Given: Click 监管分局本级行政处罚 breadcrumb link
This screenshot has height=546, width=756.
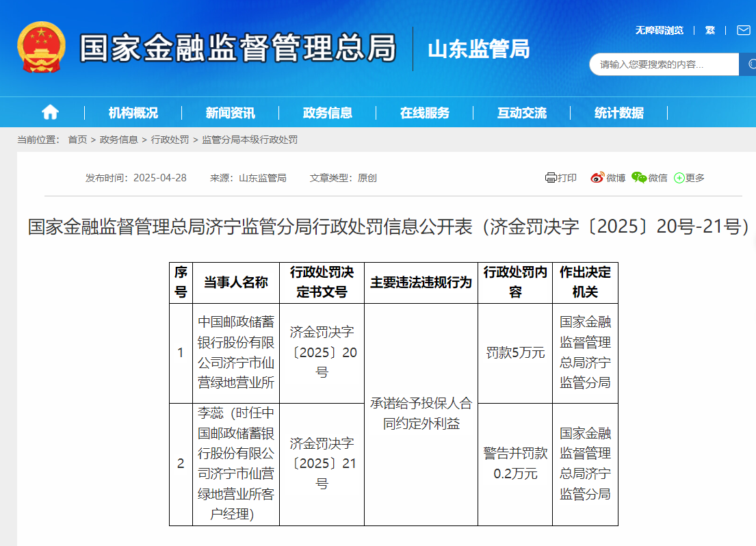Looking at the screenshot, I should pyautogui.click(x=250, y=140).
